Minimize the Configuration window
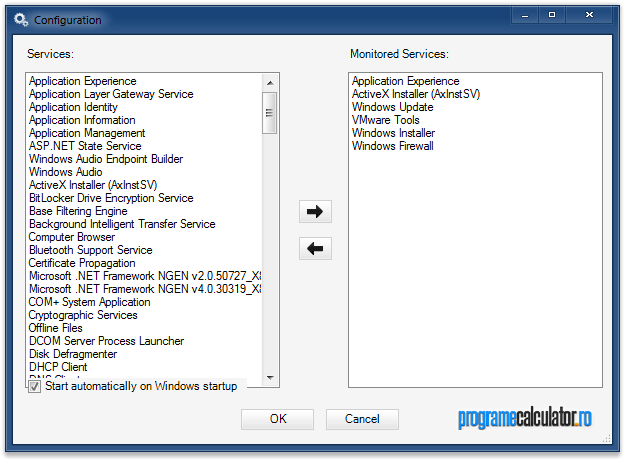This screenshot has height=459, width=625. (x=525, y=15)
